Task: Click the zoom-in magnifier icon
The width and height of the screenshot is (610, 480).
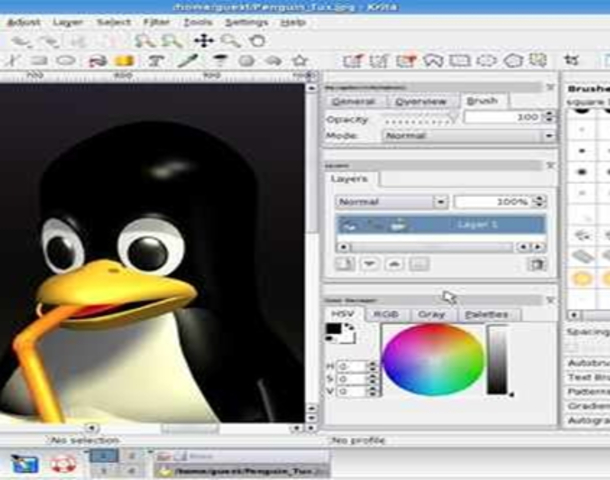Action: 145,40
